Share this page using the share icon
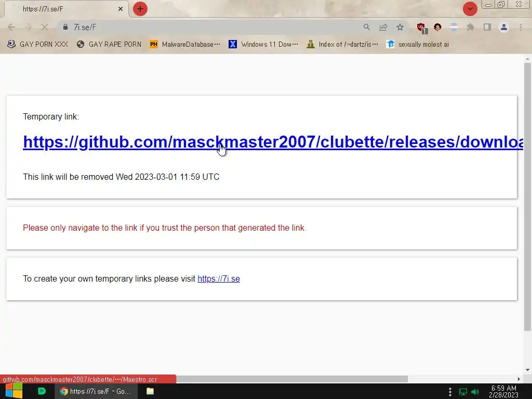This screenshot has width=532, height=399. [383, 27]
